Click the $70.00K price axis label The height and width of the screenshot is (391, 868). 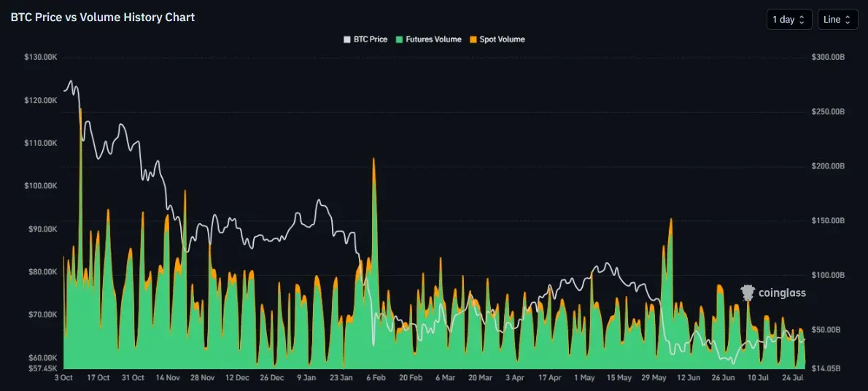[42, 314]
